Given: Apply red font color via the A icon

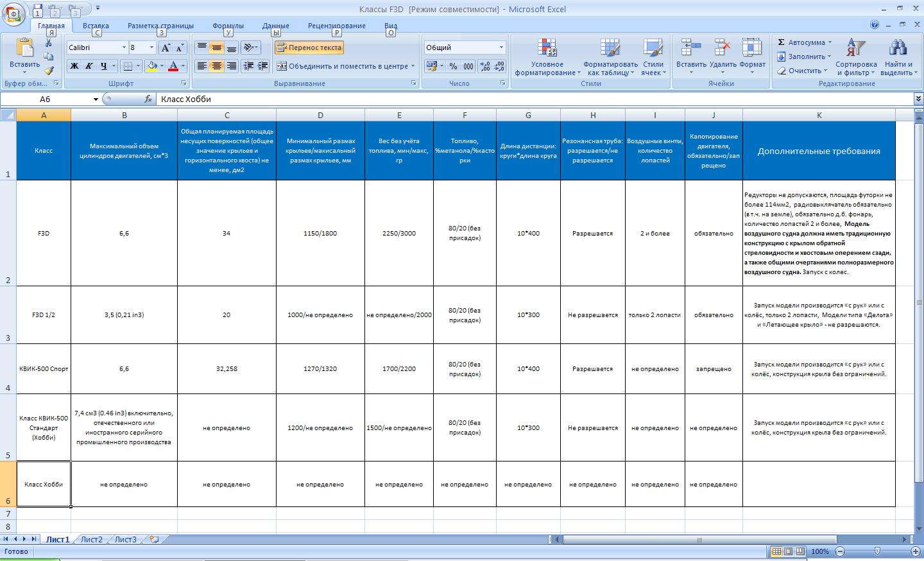Looking at the screenshot, I should coord(173,66).
